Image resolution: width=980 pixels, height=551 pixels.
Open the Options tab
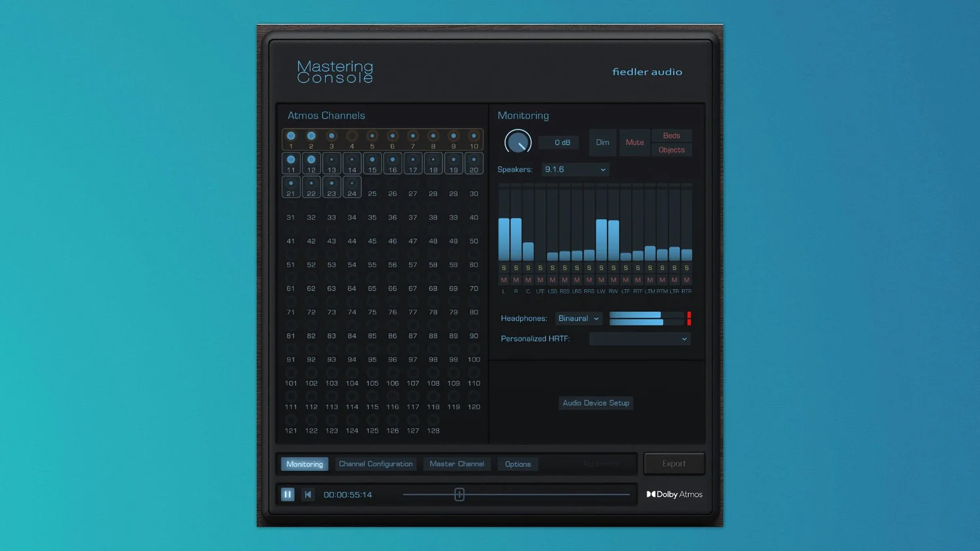coord(517,464)
